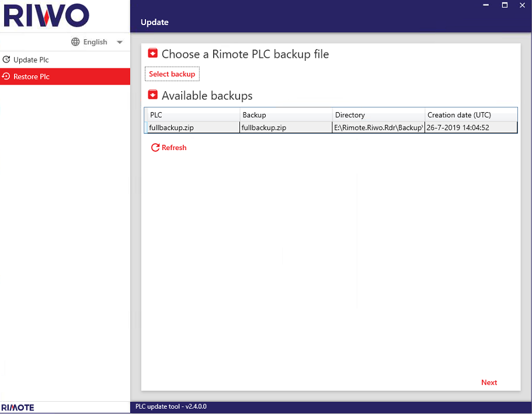This screenshot has height=414, width=532.
Task: Minimize the Update window
Action: [486, 5]
